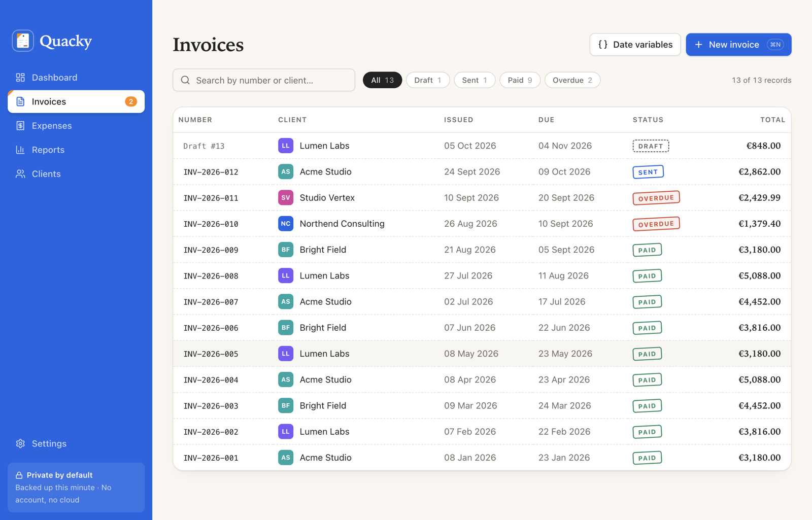Go to Expenses in the sidebar
Image resolution: width=812 pixels, height=520 pixels.
(76, 126)
